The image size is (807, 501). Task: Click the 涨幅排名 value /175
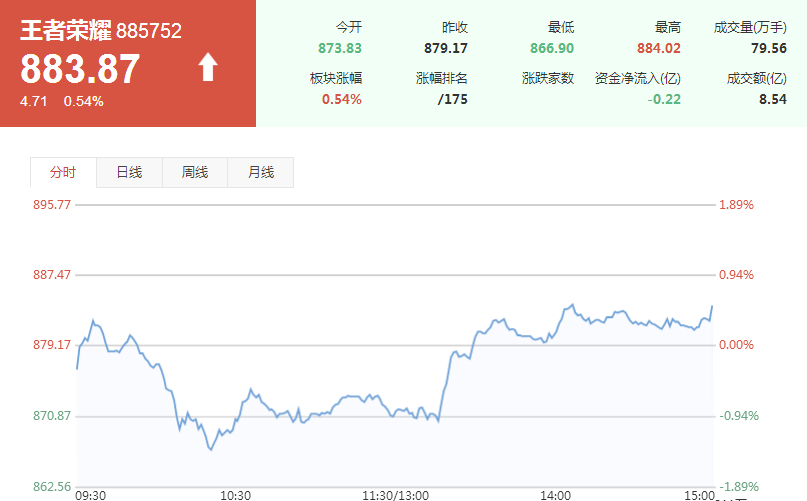pos(452,99)
